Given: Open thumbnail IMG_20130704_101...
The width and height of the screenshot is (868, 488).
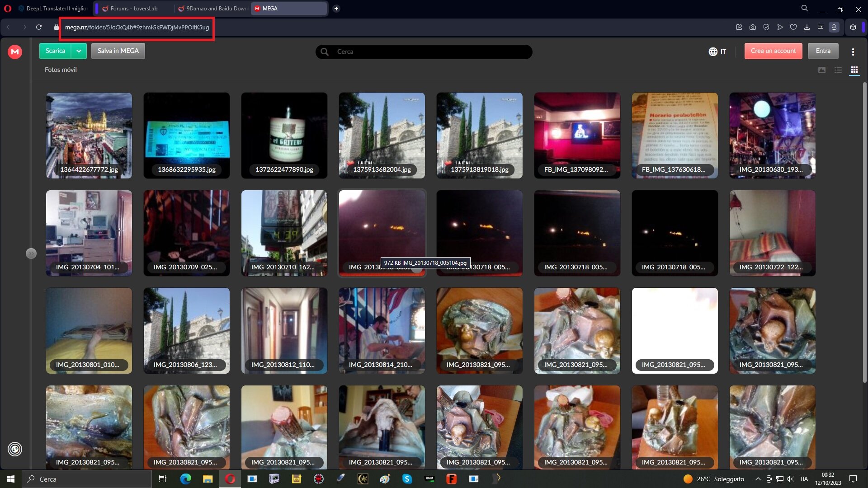Looking at the screenshot, I should [89, 233].
